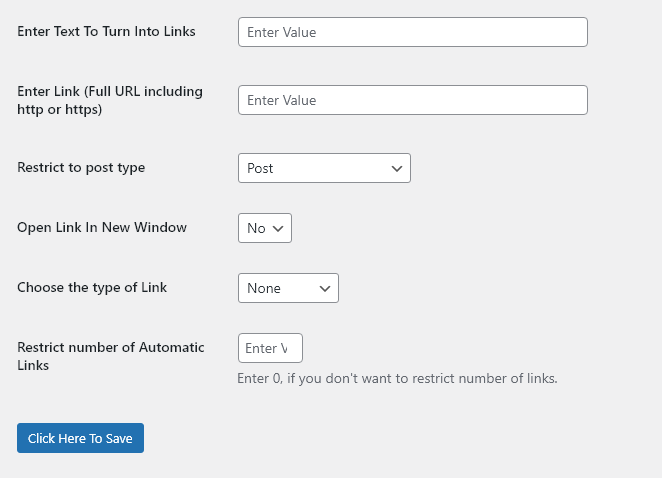Screen dimensions: 662x478
Task: Click the 'Enter Link (Full URL including http or https)' label
Action: pyautogui.click(x=110, y=100)
